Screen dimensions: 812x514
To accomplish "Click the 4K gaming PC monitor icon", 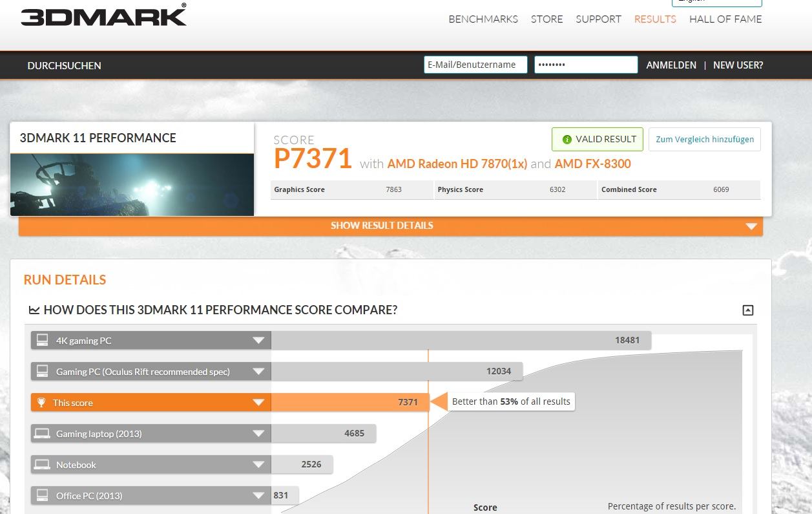I will 42,340.
